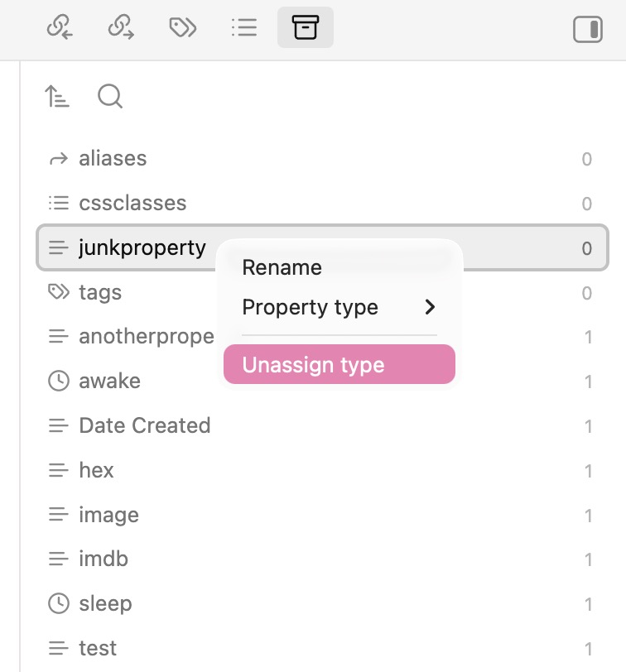Select the aliases property
This screenshot has width=626, height=672.
[x=113, y=159]
